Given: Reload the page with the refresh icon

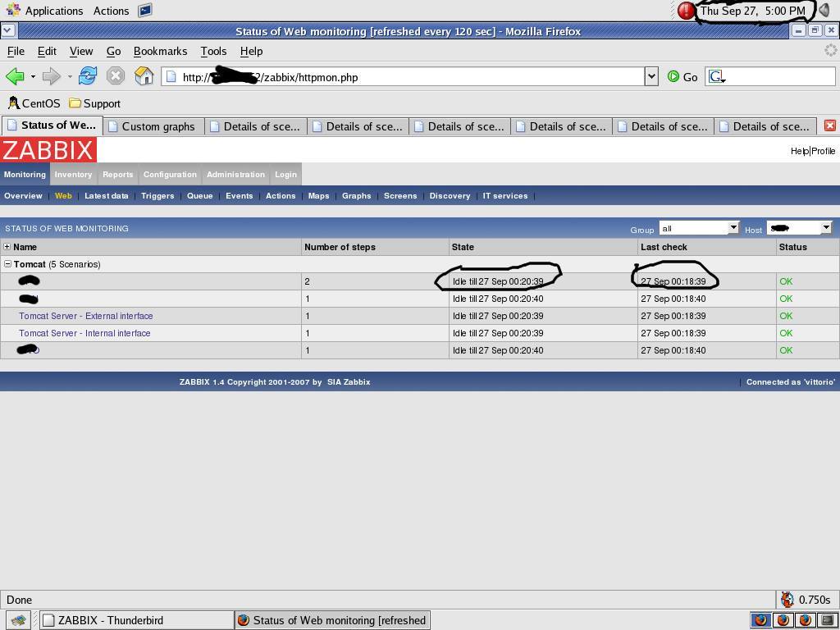Looking at the screenshot, I should coord(87,76).
